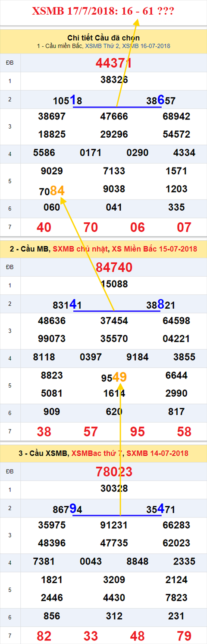Click the number 47735
The width and height of the screenshot is (207, 644).
pyautogui.click(x=114, y=543)
